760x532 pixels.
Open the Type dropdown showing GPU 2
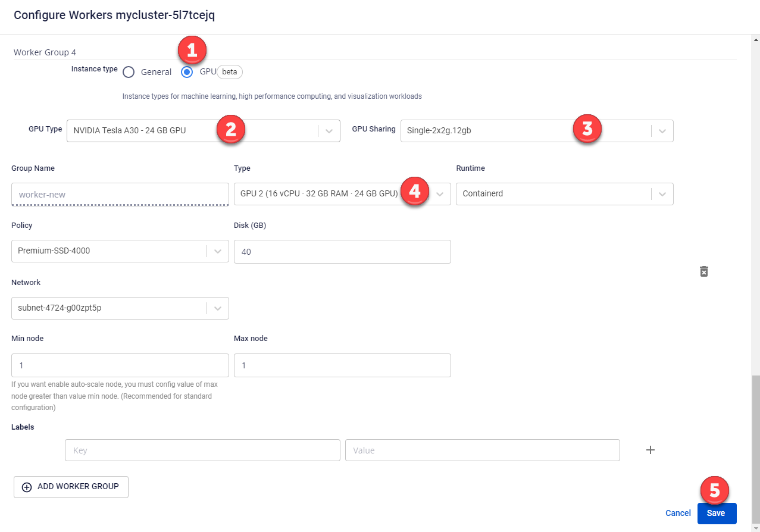[342, 193]
